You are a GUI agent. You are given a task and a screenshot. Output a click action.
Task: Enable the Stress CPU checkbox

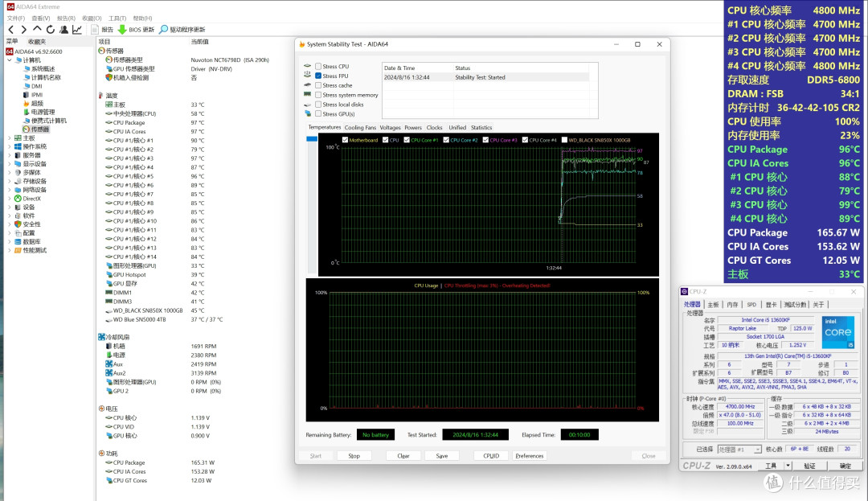[318, 67]
